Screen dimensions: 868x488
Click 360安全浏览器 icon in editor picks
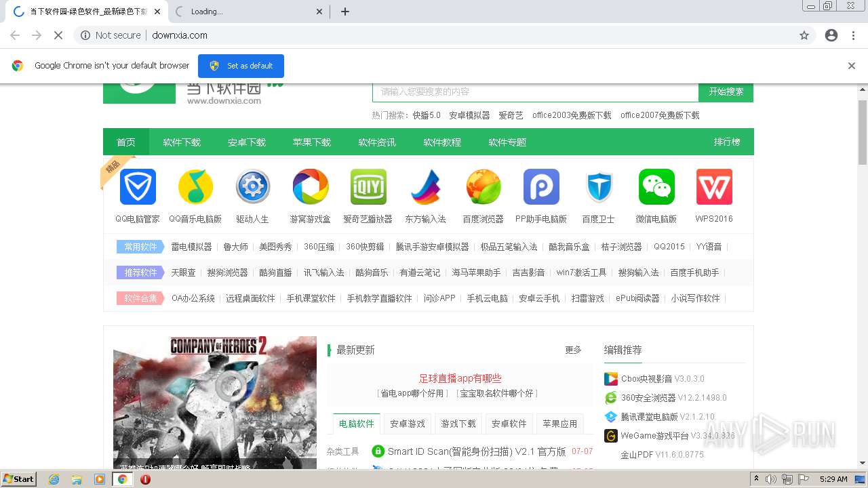coord(611,398)
